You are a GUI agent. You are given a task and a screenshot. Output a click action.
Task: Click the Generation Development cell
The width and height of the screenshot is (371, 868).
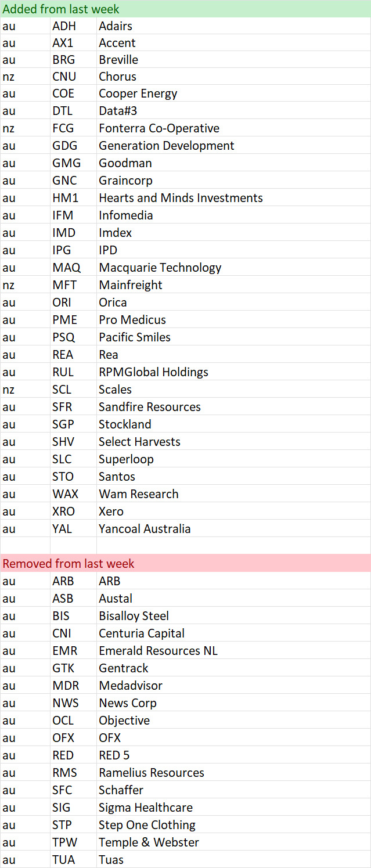(x=233, y=146)
